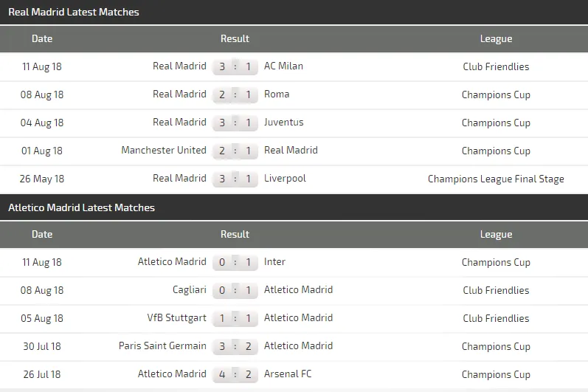This screenshot has width=588, height=392.
Task: Open VfB Stuttgart team page
Action: point(177,317)
